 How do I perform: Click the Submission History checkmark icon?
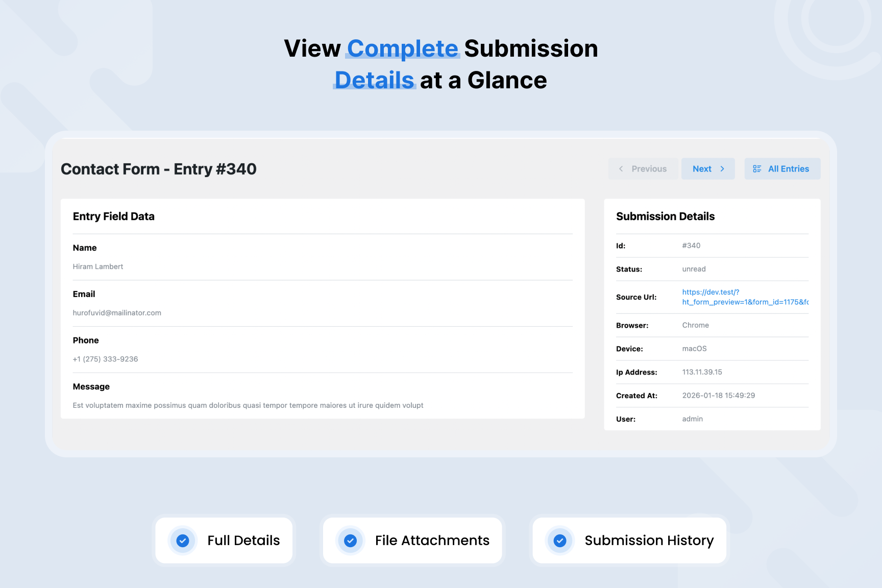coord(560,541)
